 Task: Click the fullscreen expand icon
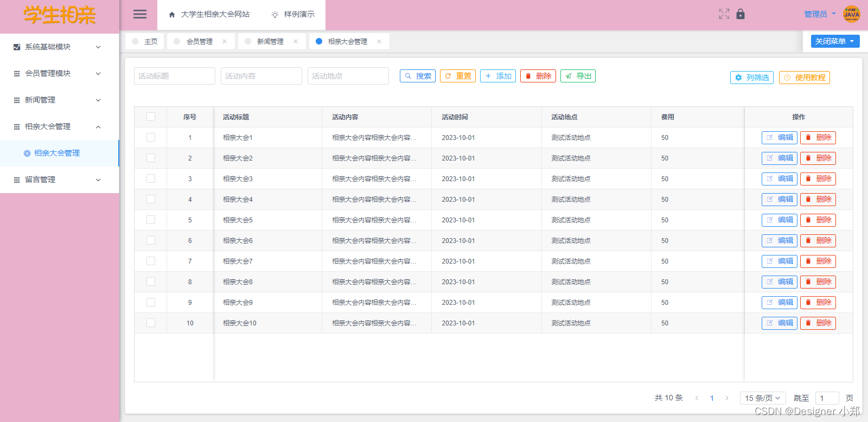click(724, 14)
